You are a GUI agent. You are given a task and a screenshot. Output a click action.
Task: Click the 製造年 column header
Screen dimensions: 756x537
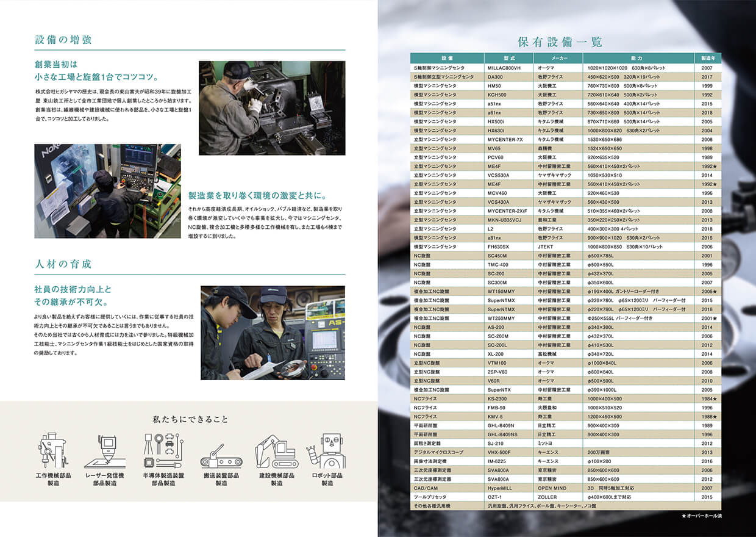[x=707, y=59]
